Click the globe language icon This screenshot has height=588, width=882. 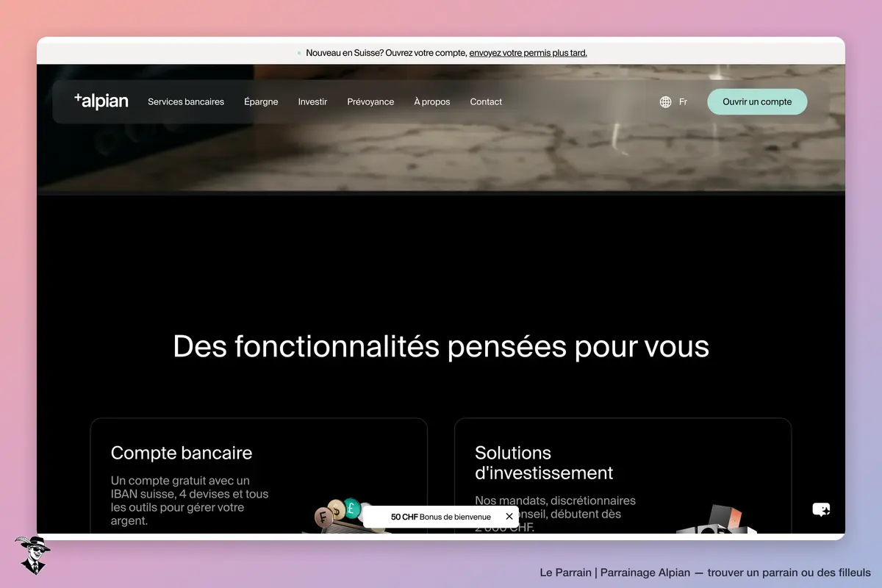point(665,102)
